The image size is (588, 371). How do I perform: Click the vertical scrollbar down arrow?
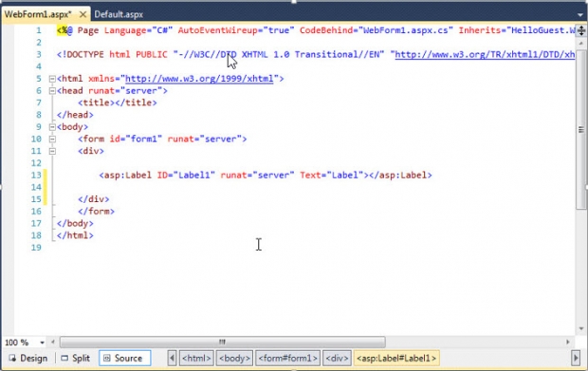coord(580,329)
